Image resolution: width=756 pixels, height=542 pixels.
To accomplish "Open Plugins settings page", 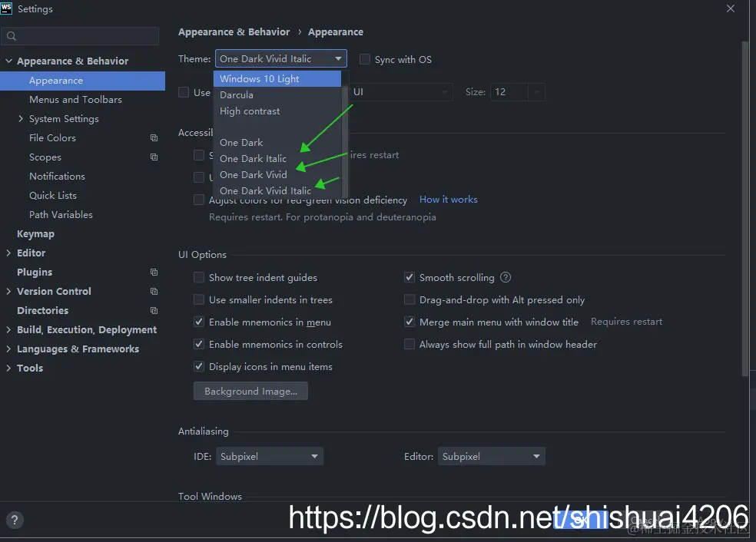I will coord(35,273).
